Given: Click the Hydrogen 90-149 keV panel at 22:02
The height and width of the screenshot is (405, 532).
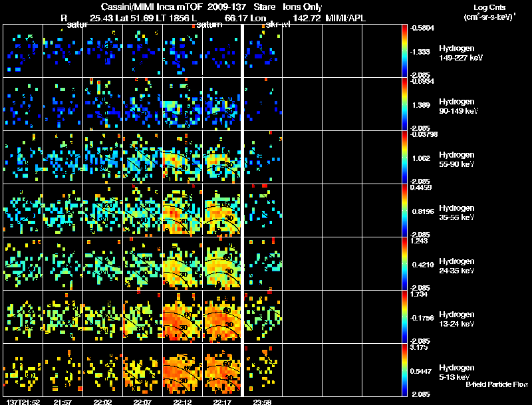Looking at the screenshot, I should click(103, 104).
